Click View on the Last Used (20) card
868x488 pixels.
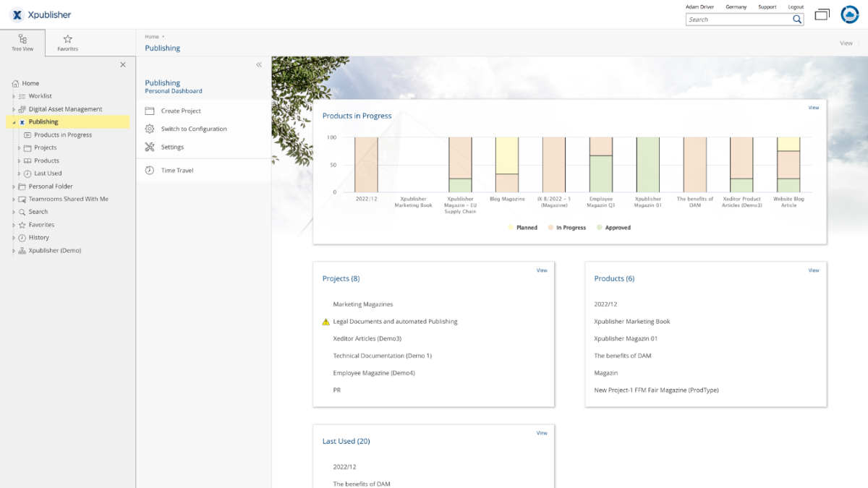click(542, 433)
